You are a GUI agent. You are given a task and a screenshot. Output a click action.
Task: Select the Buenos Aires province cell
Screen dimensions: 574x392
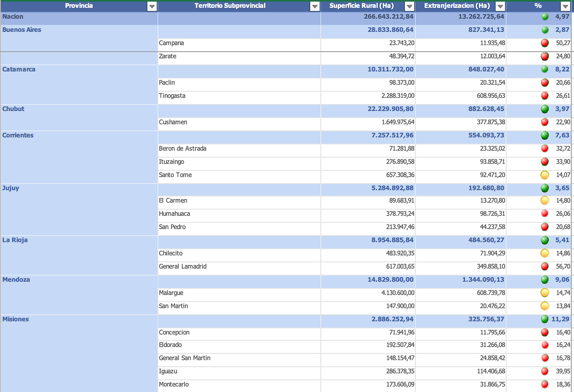[x=79, y=38]
